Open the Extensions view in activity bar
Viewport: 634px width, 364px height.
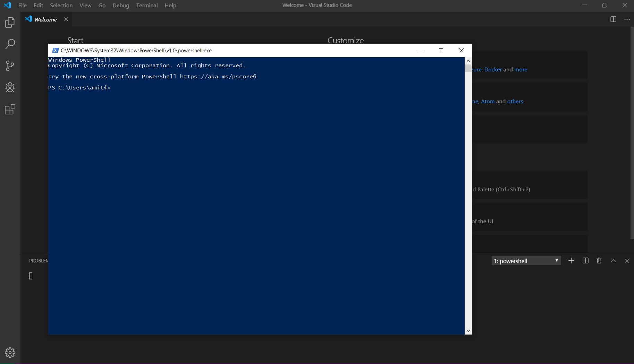coord(10,109)
